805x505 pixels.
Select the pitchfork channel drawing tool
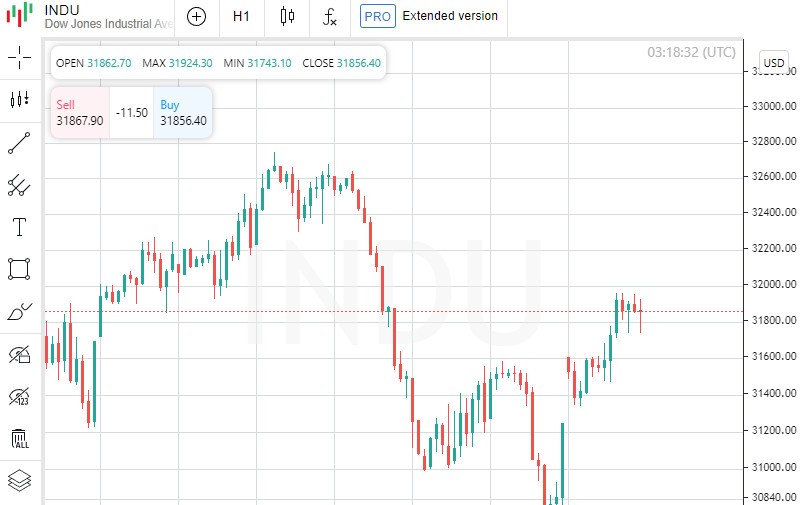coord(19,184)
